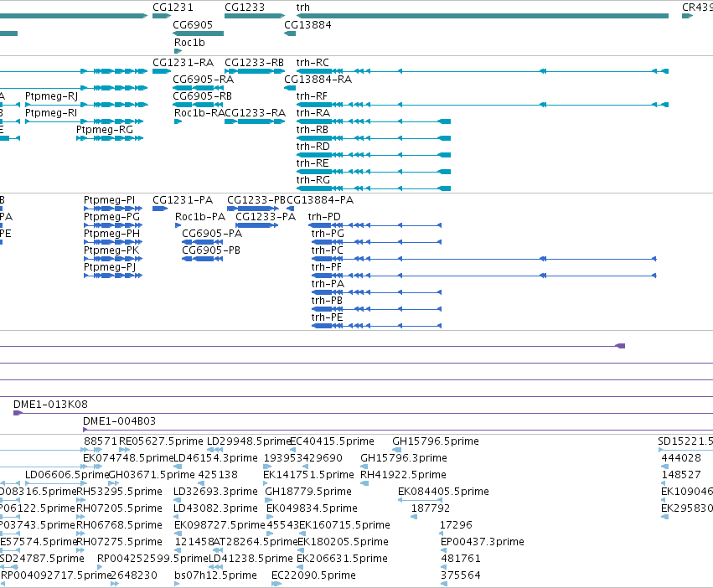
Task: Click the Ptpmeg-RJ transcript label
Action: click(51, 96)
